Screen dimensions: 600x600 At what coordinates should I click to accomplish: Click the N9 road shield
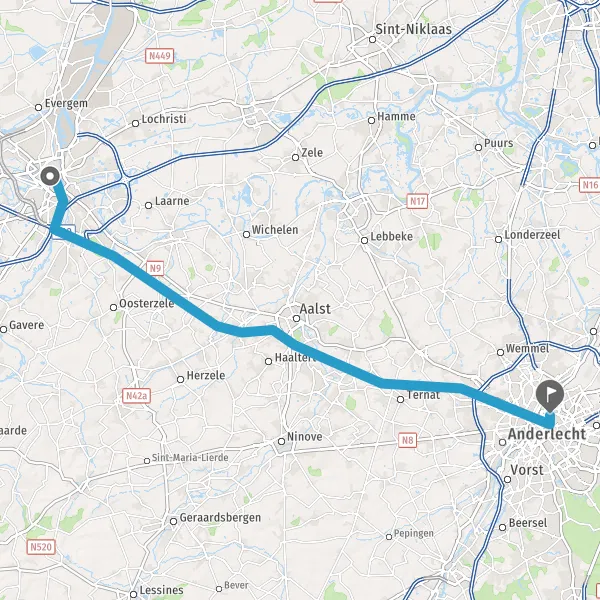click(x=155, y=268)
